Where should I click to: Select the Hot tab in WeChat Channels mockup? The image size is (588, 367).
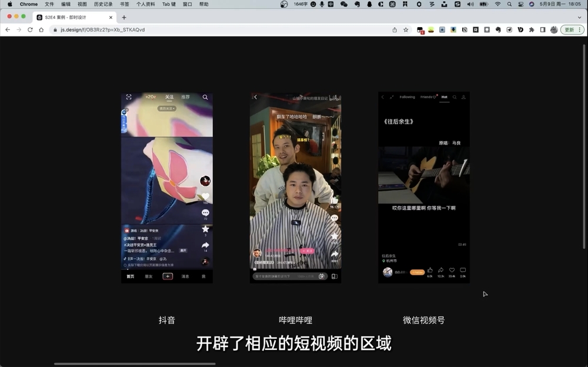tap(445, 97)
